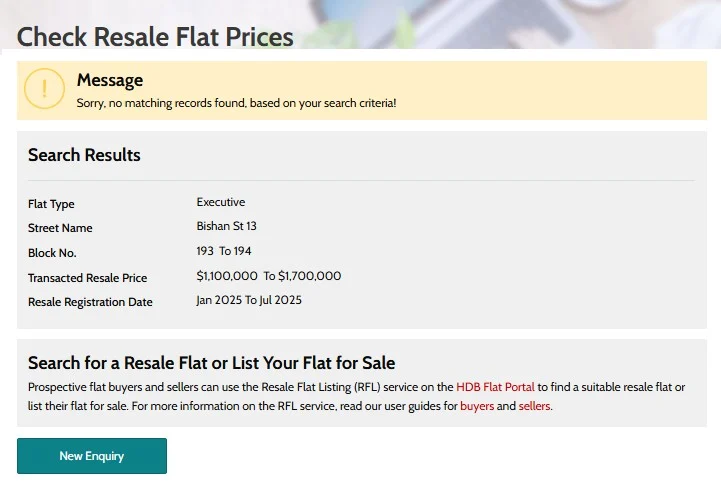Open the sellers user guide link
Viewport: 721px width, 503px height.
point(534,406)
